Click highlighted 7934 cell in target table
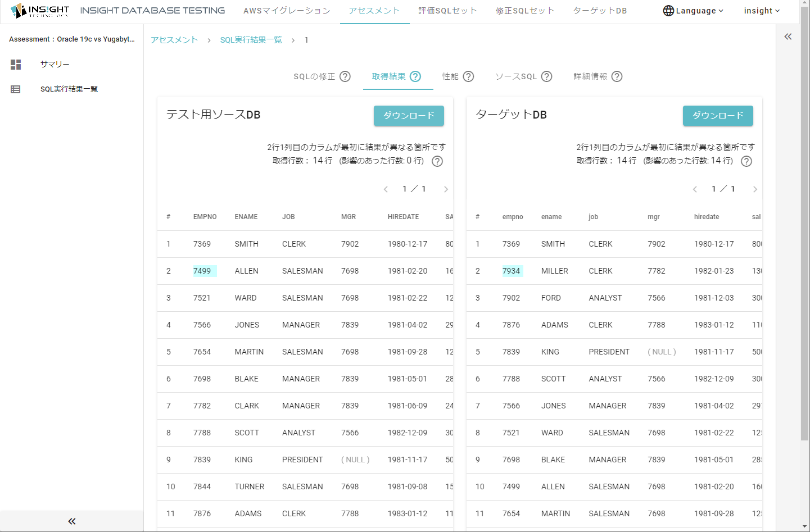Viewport: 810px width, 532px height. 513,271
